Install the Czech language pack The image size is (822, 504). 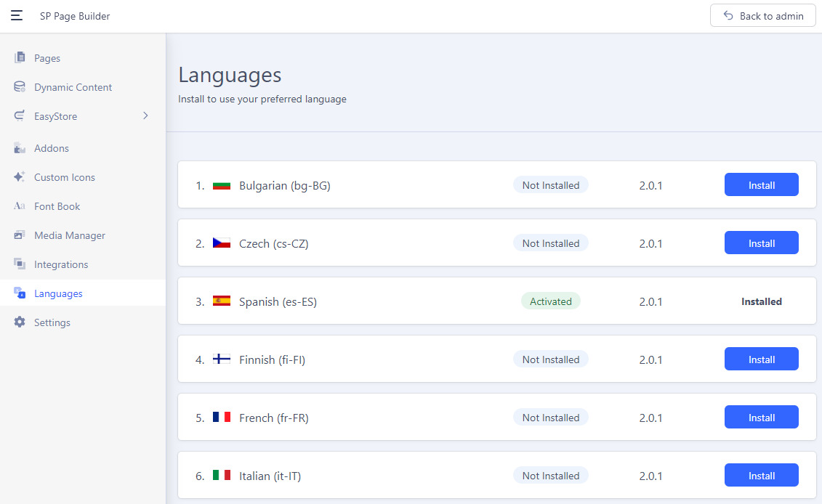tap(761, 243)
